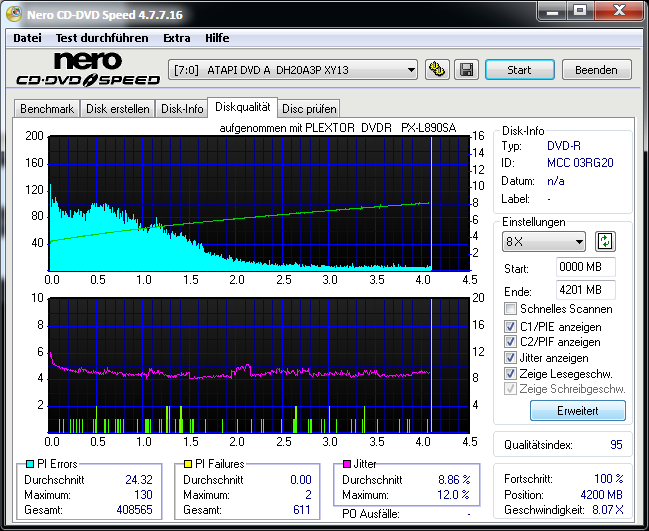Click the Start MB input field
Viewport: 649px width, 531px height.
(586, 267)
